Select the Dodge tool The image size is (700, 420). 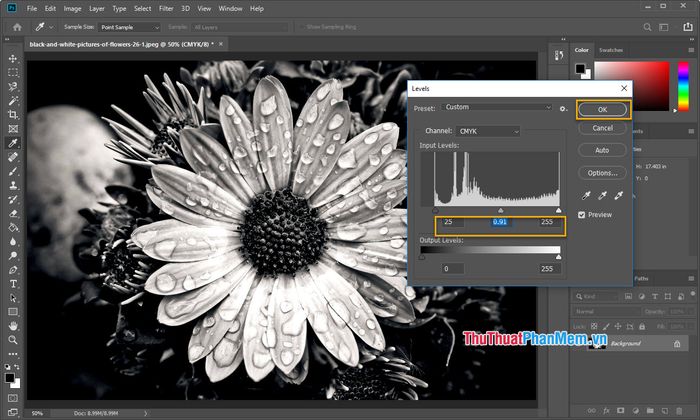click(13, 256)
